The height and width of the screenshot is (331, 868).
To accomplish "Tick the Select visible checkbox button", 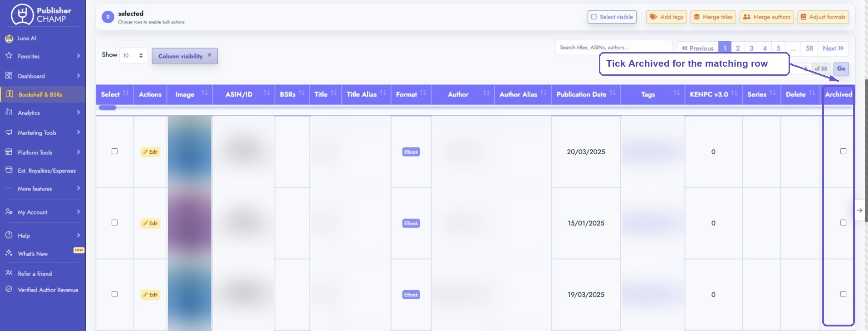I will tap(612, 17).
